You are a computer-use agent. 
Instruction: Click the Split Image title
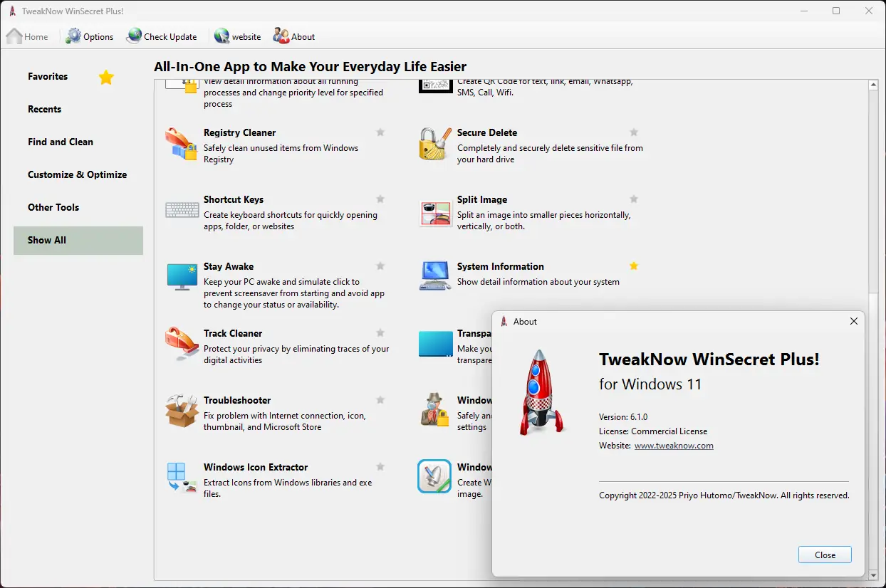482,199
